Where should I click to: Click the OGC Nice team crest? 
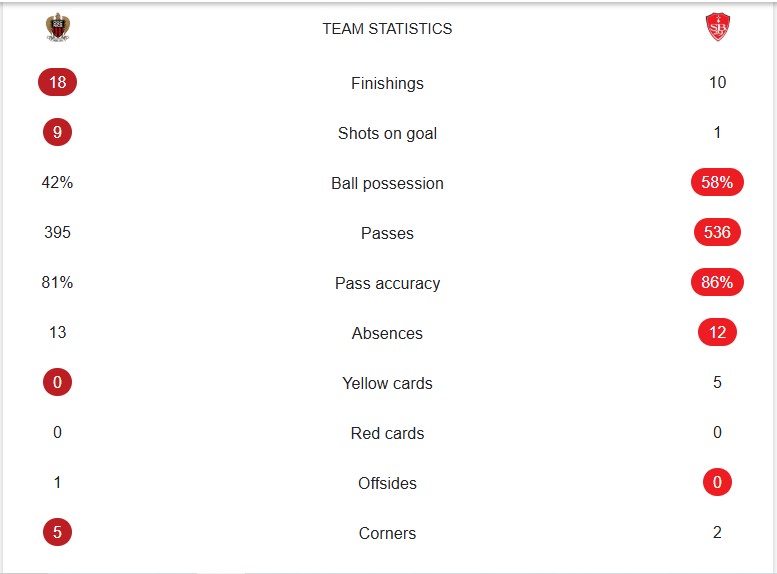(x=57, y=27)
